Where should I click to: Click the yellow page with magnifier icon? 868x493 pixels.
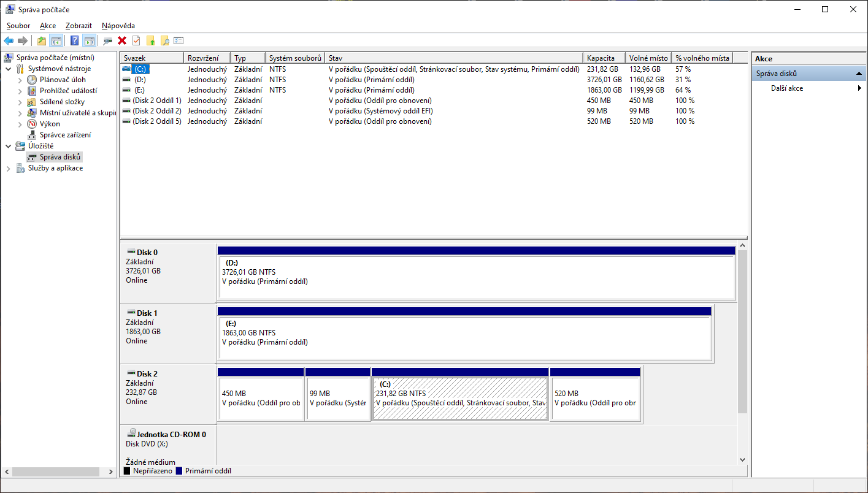[x=164, y=41]
